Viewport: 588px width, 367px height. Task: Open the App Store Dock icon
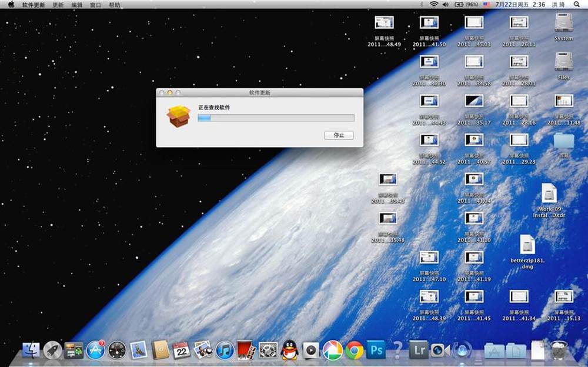tap(96, 350)
